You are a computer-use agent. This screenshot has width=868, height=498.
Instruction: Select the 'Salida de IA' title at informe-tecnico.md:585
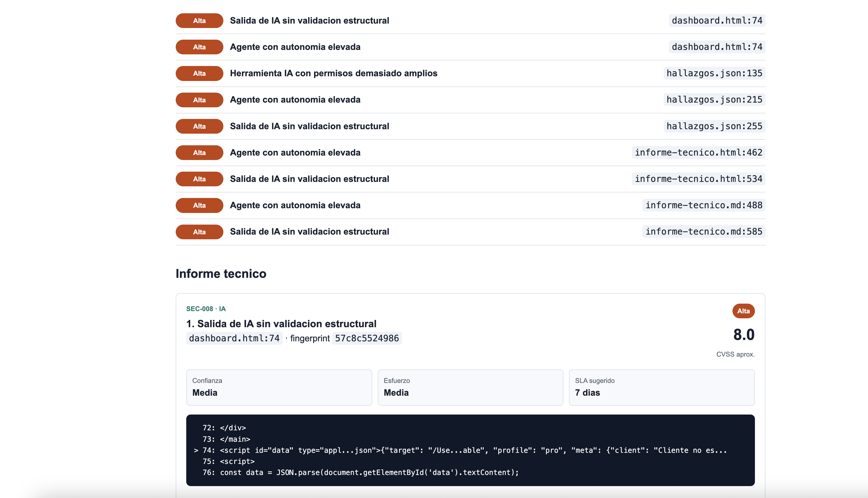click(309, 232)
